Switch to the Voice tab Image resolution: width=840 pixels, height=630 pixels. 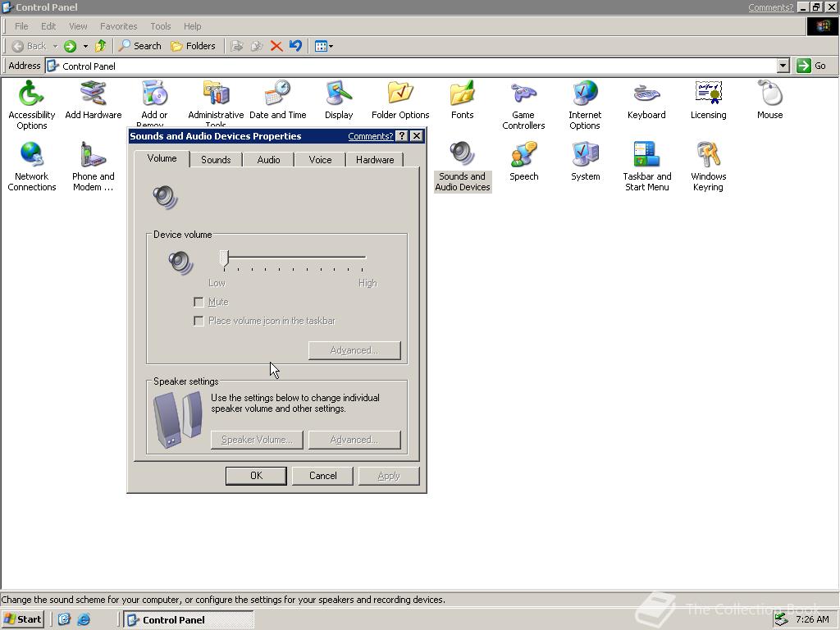point(321,160)
